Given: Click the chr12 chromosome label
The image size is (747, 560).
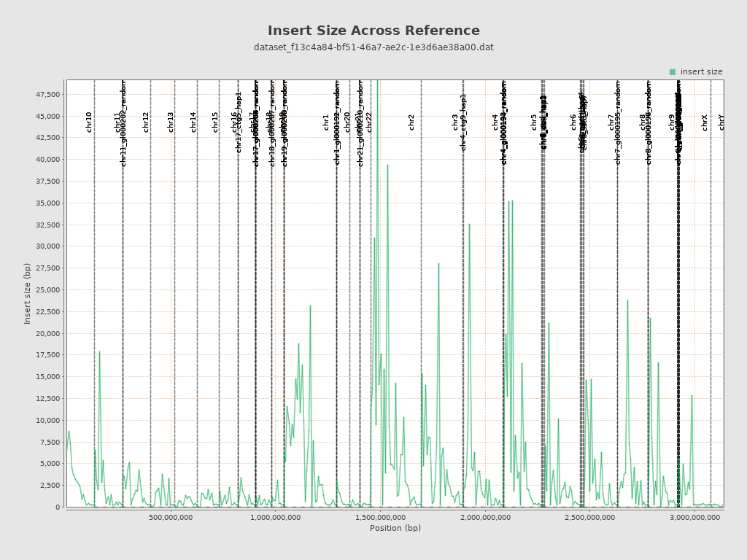Looking at the screenshot, I should click(x=146, y=122).
